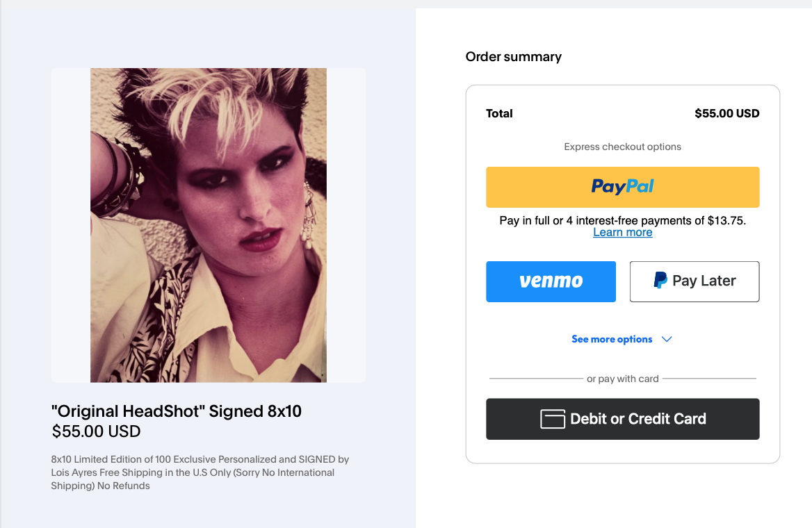Pay with the blue Venmo button
The image size is (812, 528).
pyautogui.click(x=551, y=281)
